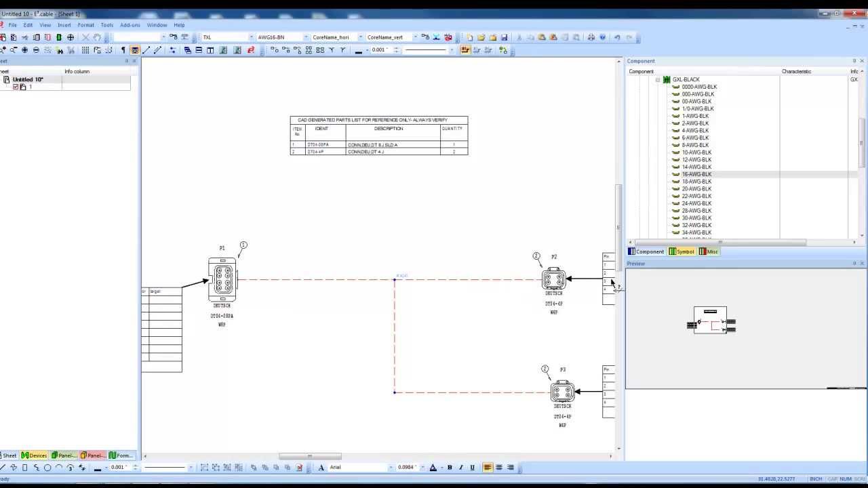Select the arc drawing tool
This screenshot has width=868, height=488.
pyautogui.click(x=59, y=467)
